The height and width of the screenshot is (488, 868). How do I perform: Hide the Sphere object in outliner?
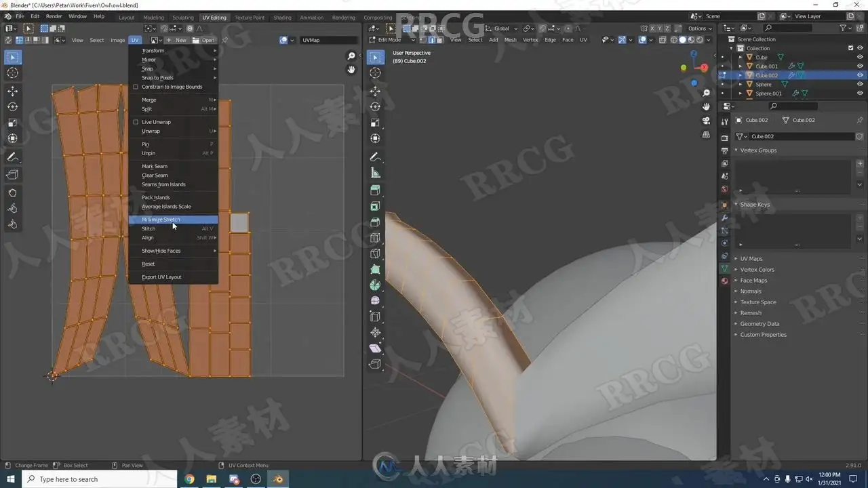click(x=860, y=84)
